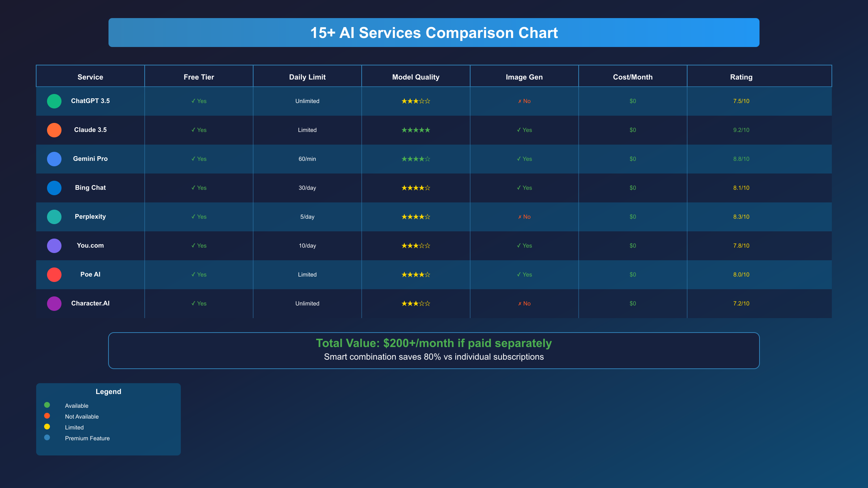Click Poe AI four-star quality rating
This screenshot has height=488, width=868.
tap(416, 275)
